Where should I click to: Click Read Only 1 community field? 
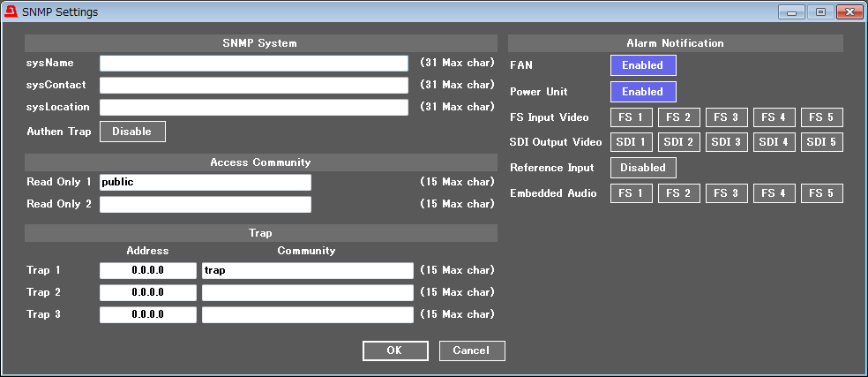[x=205, y=183]
